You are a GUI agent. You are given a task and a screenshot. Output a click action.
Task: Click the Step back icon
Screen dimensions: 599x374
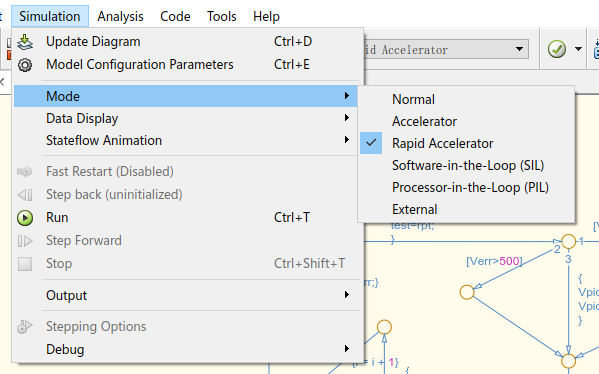(25, 195)
